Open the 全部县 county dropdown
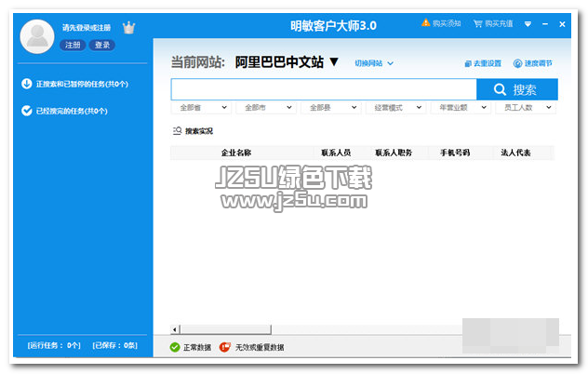 tap(331, 108)
